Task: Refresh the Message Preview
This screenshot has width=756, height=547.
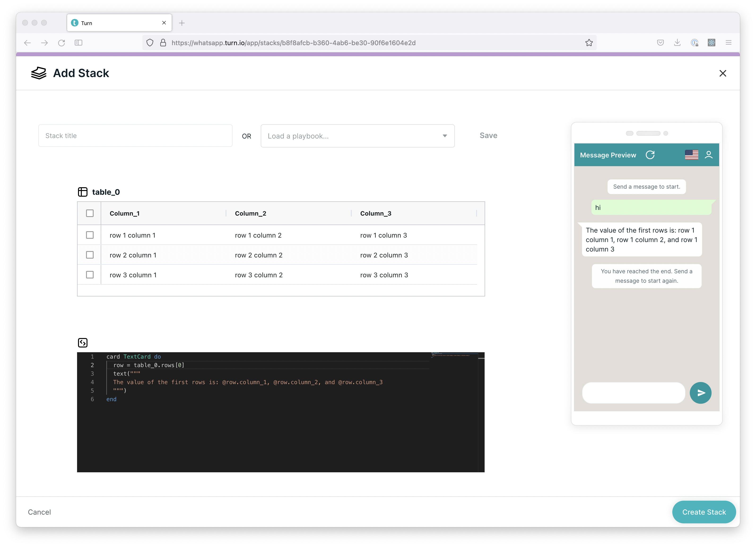Action: point(650,155)
